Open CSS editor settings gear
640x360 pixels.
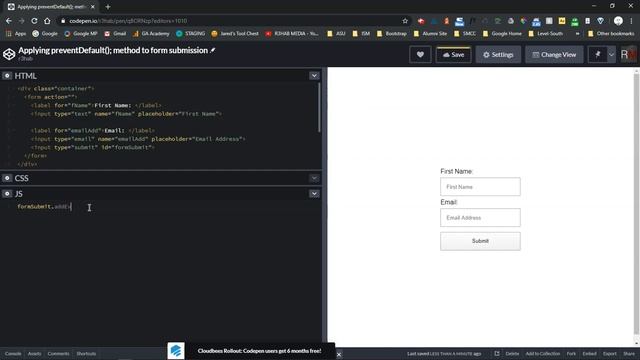coord(7,178)
